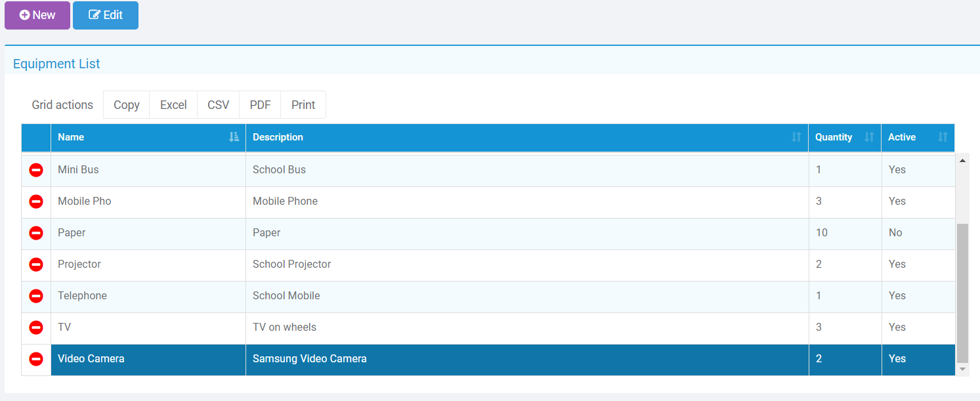Export the grid as CSV
The width and height of the screenshot is (980, 401).
(x=218, y=105)
